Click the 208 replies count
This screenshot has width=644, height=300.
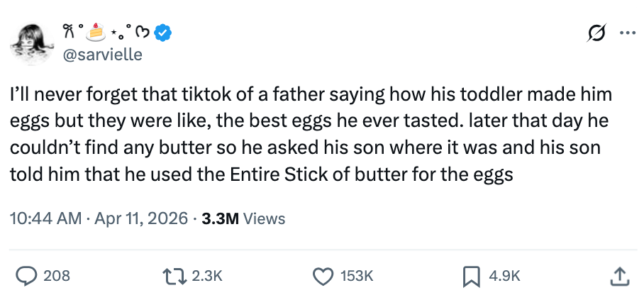57,275
